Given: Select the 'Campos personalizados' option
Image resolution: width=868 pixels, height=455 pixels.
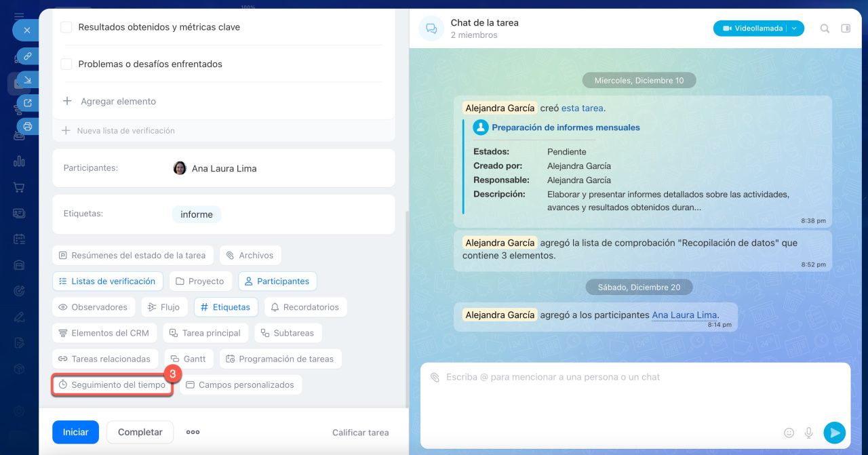Looking at the screenshot, I should pyautogui.click(x=240, y=385).
